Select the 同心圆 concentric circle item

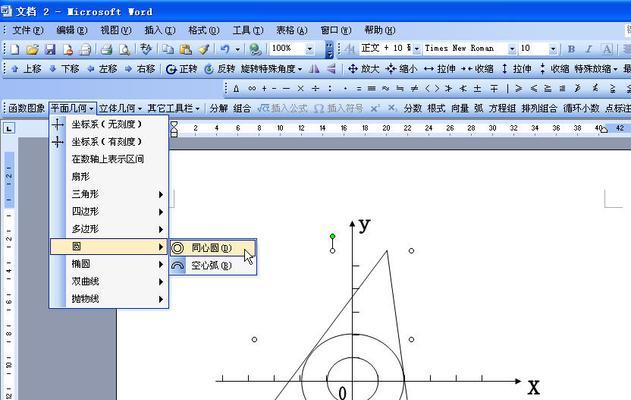coord(213,248)
